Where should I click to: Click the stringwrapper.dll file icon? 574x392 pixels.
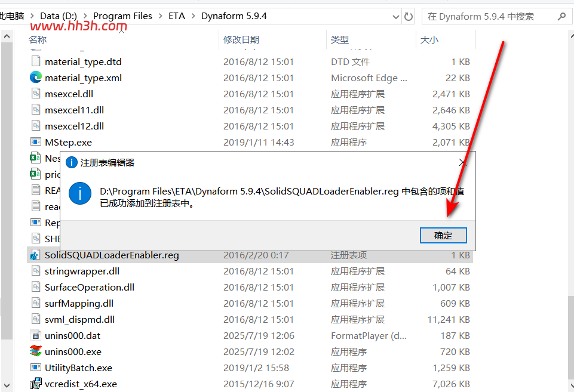pyautogui.click(x=35, y=271)
